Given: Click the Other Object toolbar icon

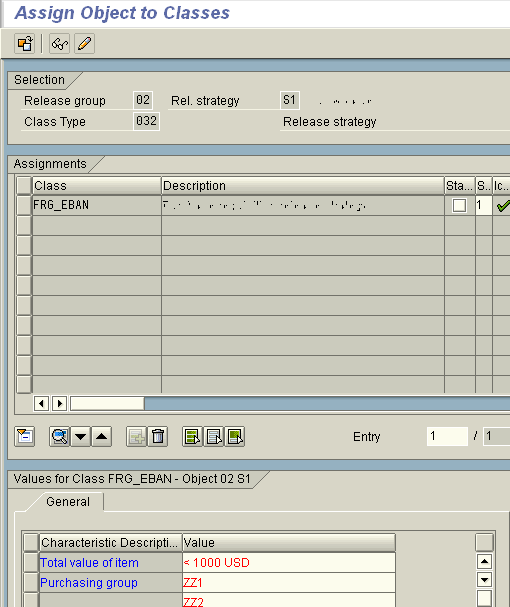Looking at the screenshot, I should [24, 43].
